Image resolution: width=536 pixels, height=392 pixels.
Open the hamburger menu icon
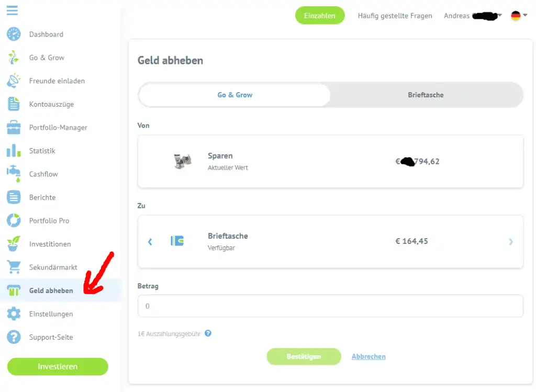tap(12, 10)
